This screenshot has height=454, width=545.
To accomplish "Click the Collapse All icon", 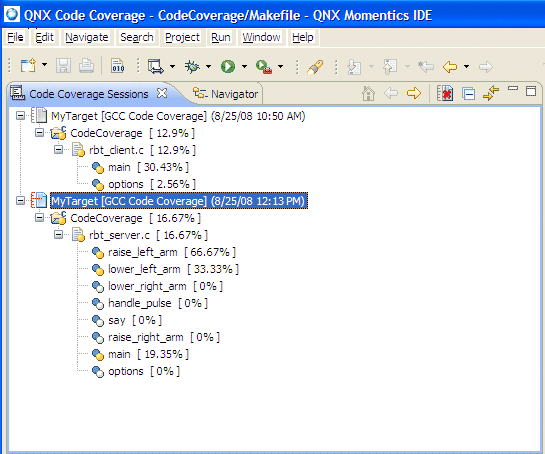I will (469, 94).
